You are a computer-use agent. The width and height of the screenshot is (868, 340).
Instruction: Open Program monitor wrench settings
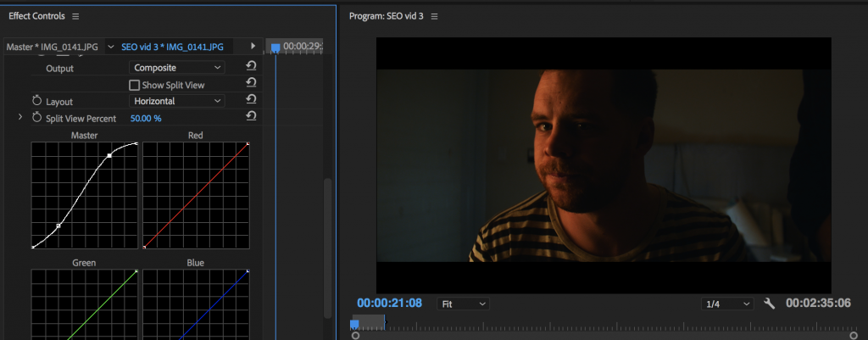coord(769,304)
